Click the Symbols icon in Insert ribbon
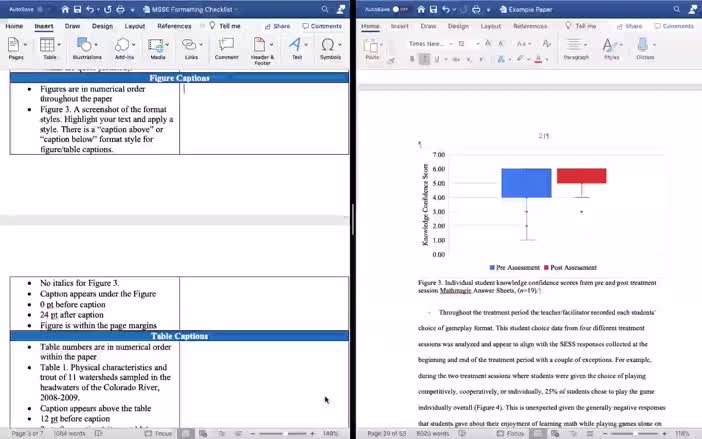702x439 pixels. (x=329, y=47)
